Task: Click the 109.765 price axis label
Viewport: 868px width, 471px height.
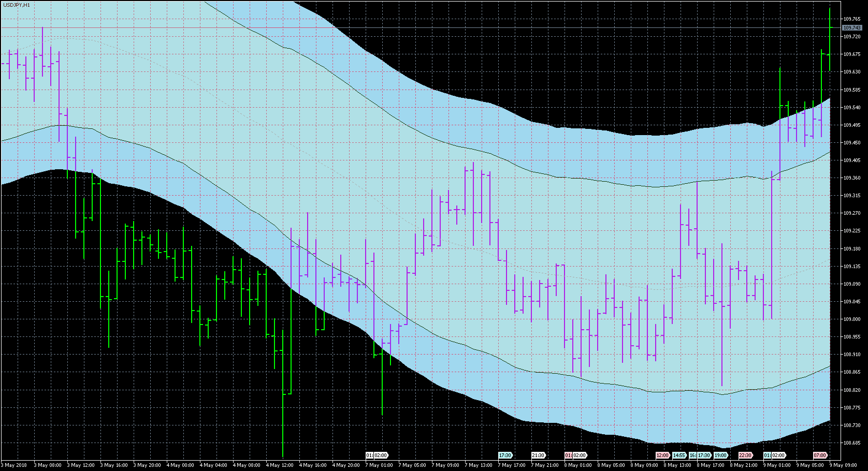Action: (852, 19)
